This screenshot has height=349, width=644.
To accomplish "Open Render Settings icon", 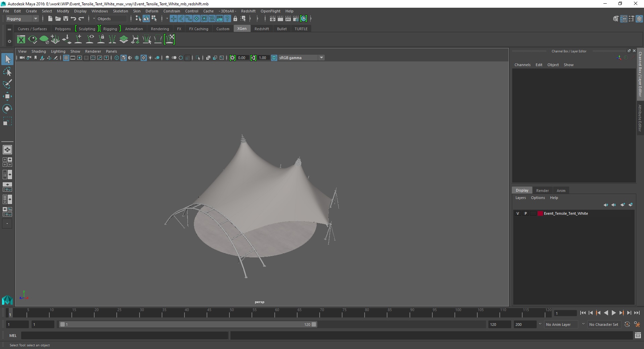I will point(296,19).
